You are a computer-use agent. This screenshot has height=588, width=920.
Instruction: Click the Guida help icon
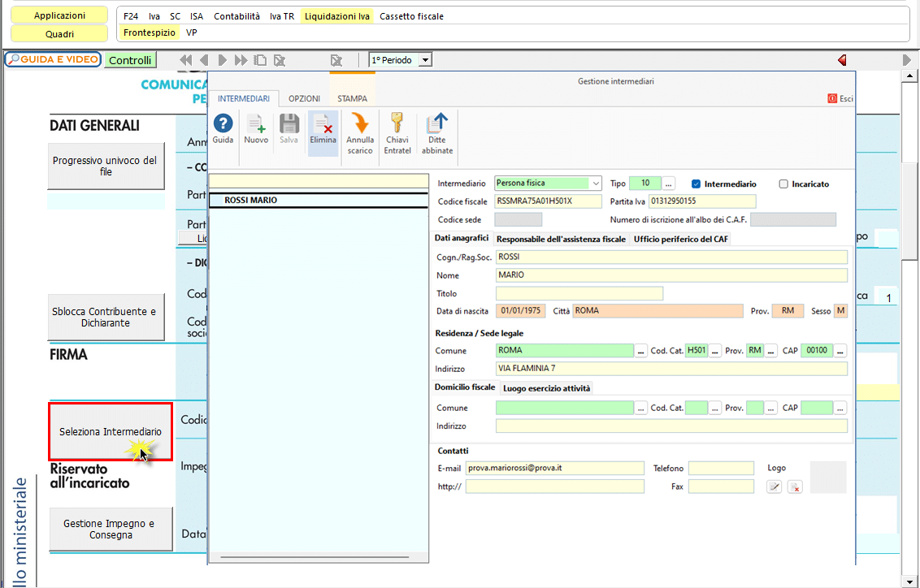(x=223, y=124)
